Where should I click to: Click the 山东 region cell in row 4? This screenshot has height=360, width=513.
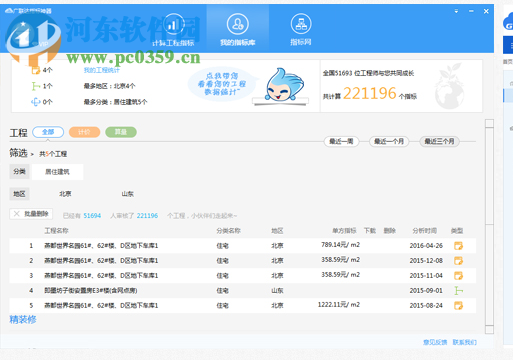coord(277,291)
